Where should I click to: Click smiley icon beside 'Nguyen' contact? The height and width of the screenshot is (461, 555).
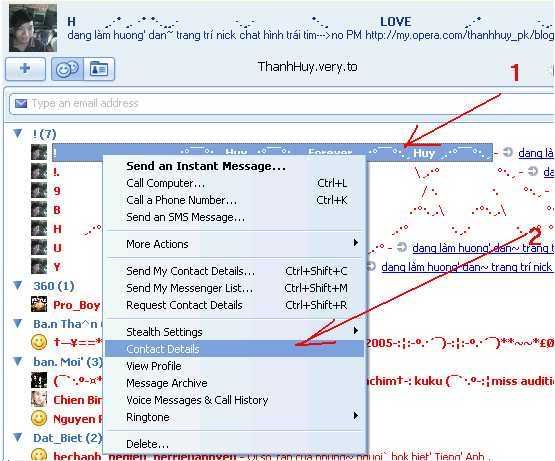coord(39,419)
